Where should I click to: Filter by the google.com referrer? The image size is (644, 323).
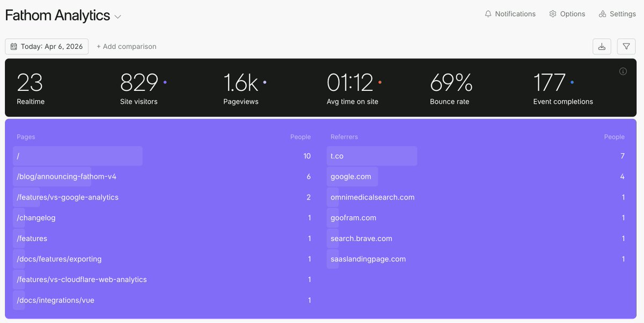[476, 176]
